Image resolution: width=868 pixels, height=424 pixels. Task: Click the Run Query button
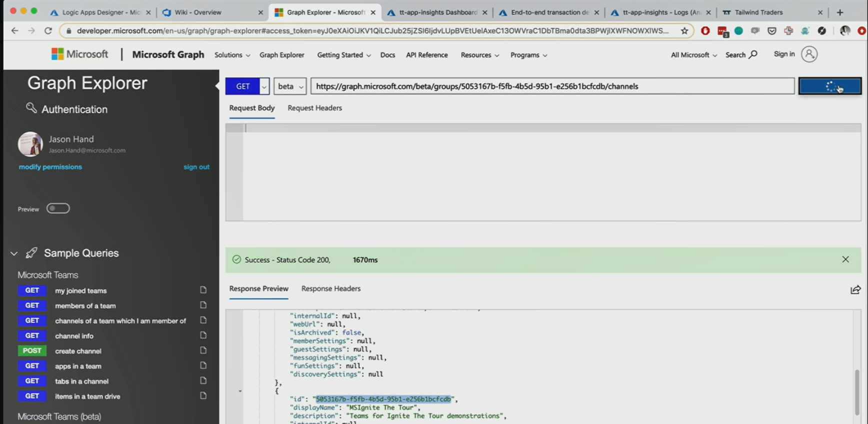click(829, 86)
